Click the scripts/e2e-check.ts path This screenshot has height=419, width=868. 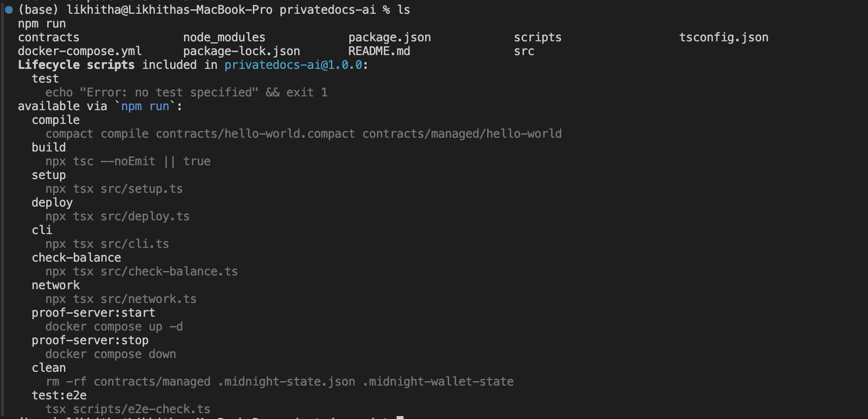pyautogui.click(x=142, y=409)
